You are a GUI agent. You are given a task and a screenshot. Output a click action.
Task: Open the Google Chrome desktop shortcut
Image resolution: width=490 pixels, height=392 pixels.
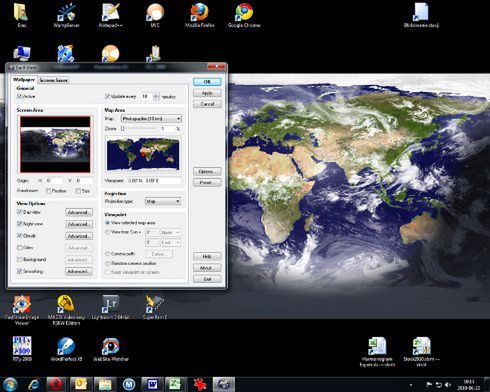tap(244, 15)
